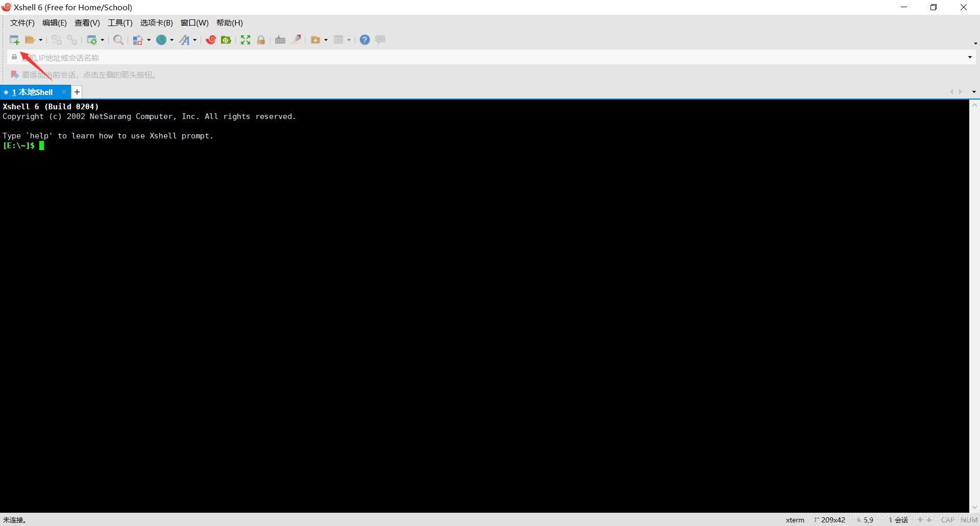Click the host address input field

[490, 58]
